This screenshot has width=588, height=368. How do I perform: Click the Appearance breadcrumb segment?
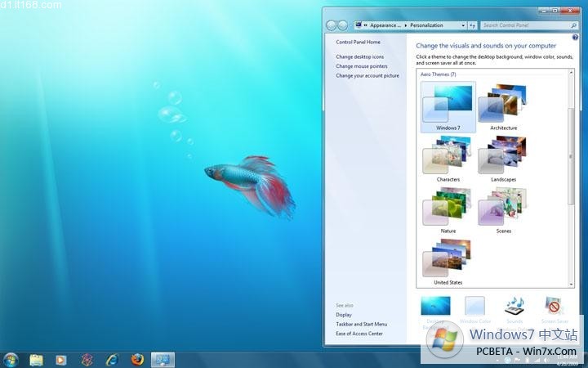pos(385,25)
